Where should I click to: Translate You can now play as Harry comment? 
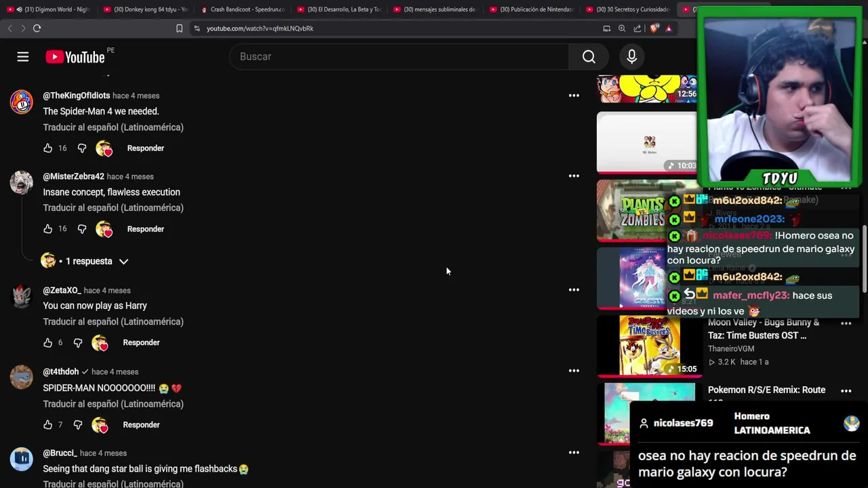(x=113, y=322)
